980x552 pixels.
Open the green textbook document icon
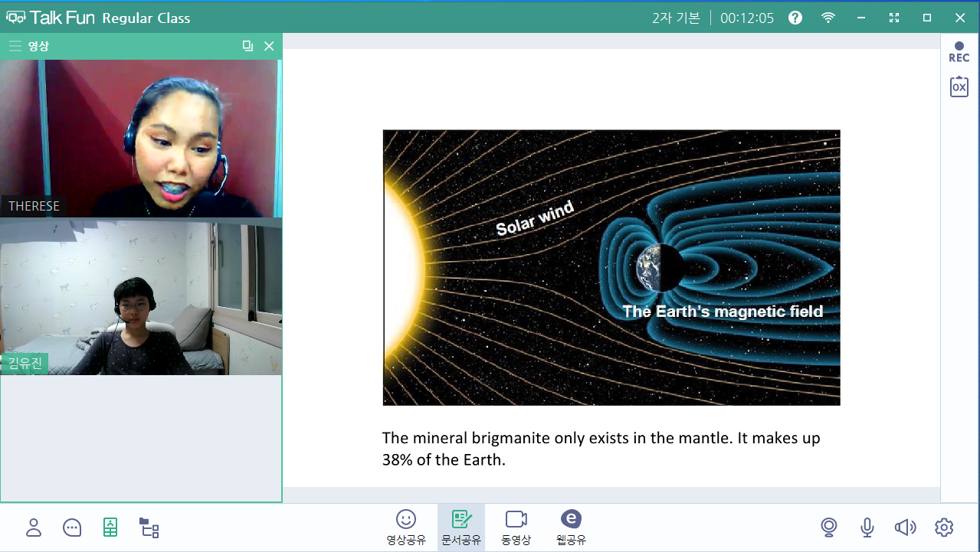[110, 527]
